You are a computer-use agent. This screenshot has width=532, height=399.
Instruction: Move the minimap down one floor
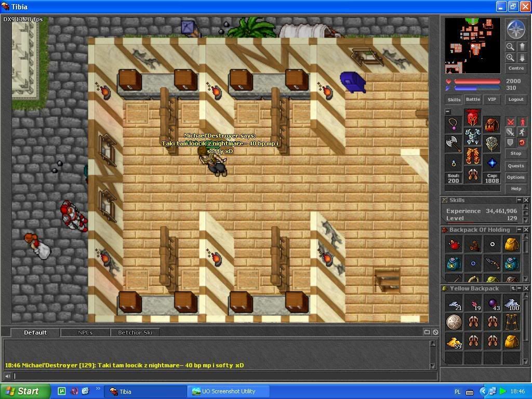coord(522,58)
